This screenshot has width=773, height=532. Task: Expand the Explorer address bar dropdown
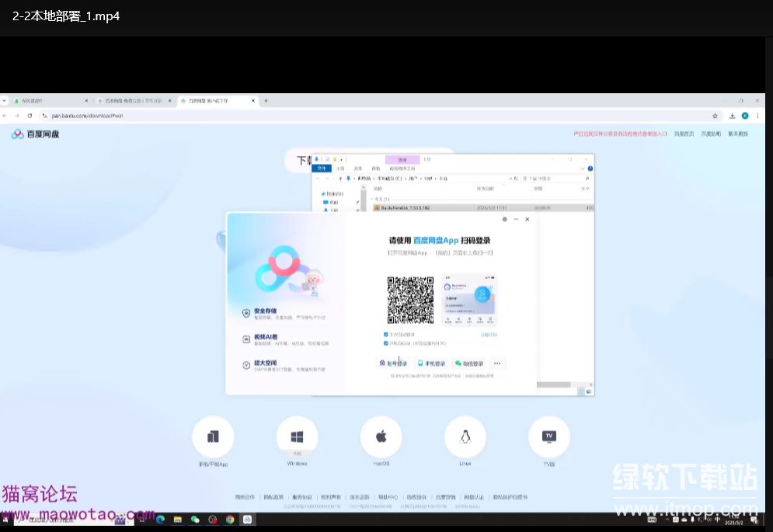tap(510, 179)
